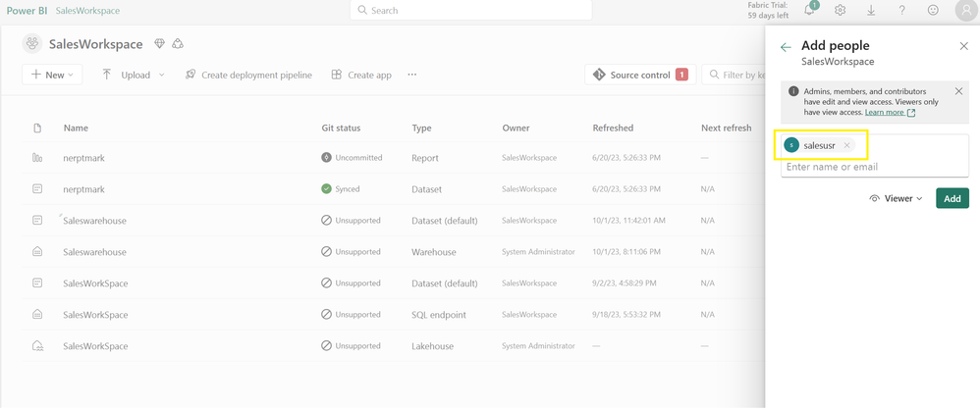This screenshot has width=980, height=410.
Task: Click the Synced green check status icon
Action: point(326,188)
